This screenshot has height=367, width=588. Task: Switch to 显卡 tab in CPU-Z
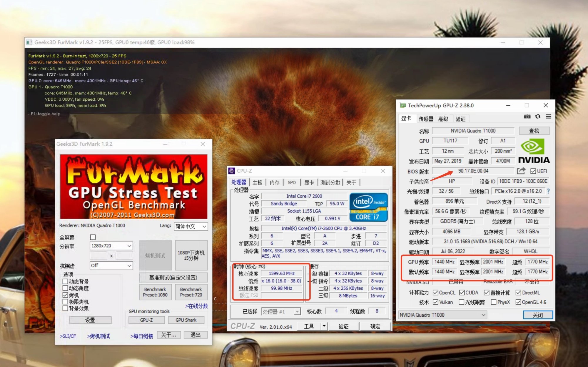pos(309,182)
